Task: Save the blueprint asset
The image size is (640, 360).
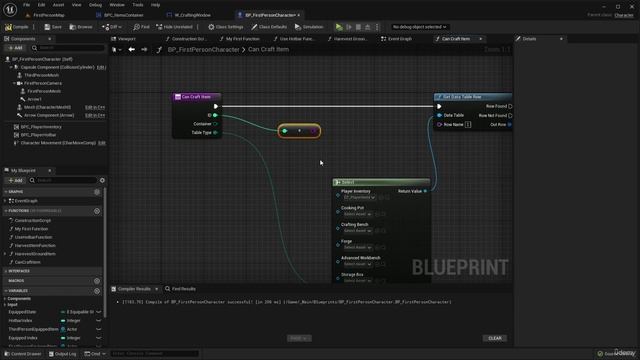Action: click(53, 27)
